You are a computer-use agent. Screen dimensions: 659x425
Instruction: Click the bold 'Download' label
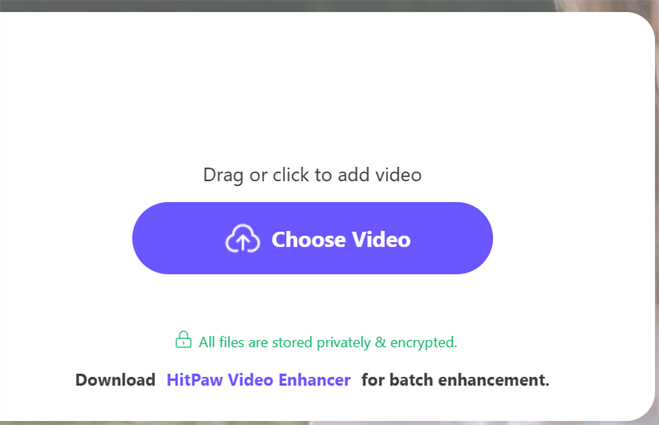115,380
